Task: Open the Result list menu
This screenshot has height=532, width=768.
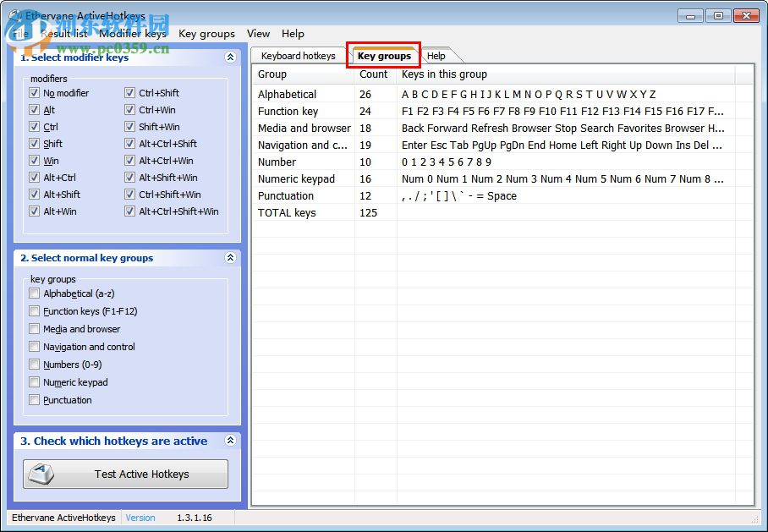Action: pos(63,34)
